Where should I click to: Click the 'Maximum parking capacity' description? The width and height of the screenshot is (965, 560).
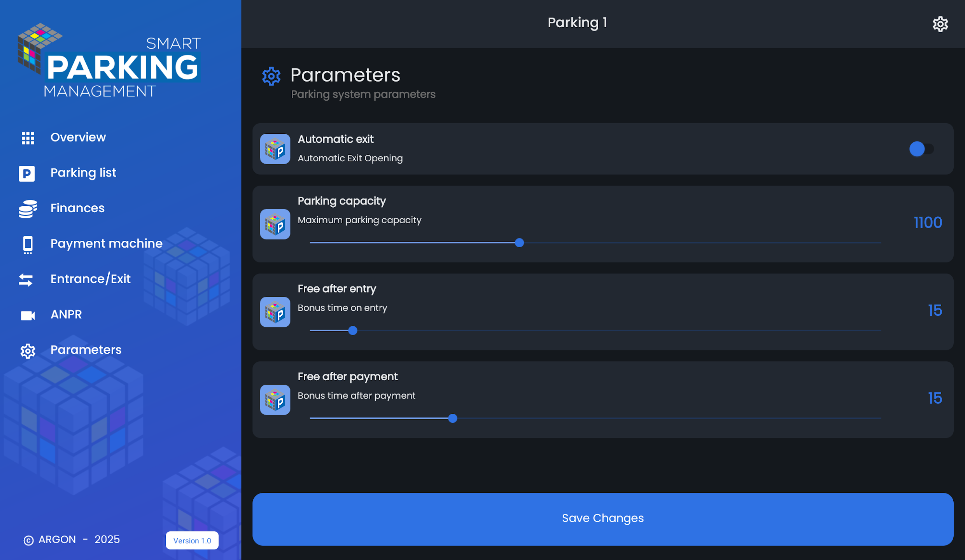[x=359, y=220]
